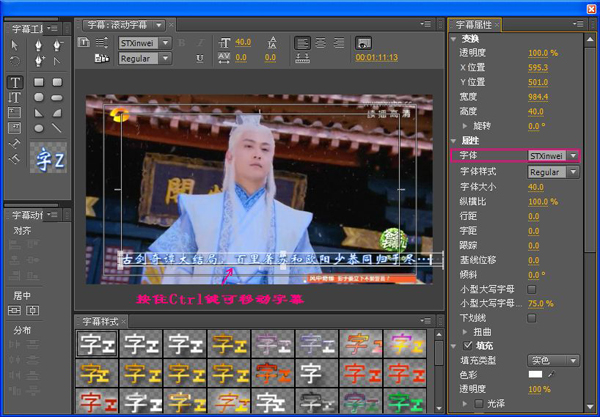Click the 宽度 value 984.4
The height and width of the screenshot is (417, 600).
(x=538, y=97)
